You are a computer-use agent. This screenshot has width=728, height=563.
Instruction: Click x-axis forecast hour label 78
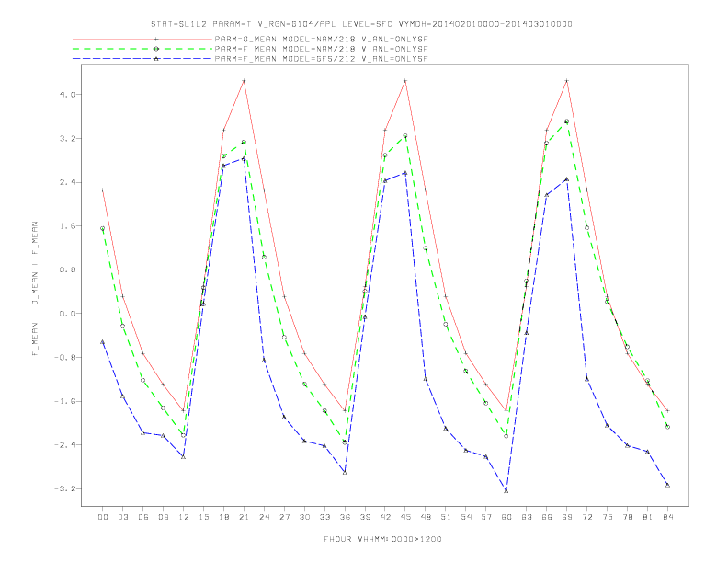[x=627, y=517]
